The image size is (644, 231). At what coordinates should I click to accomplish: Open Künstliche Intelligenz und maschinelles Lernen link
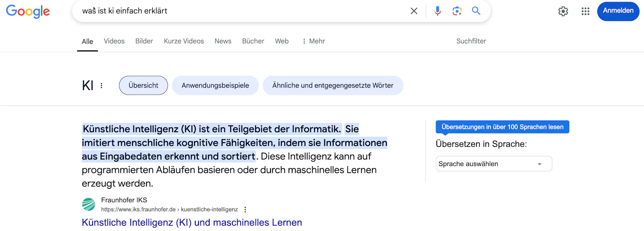coord(192,223)
